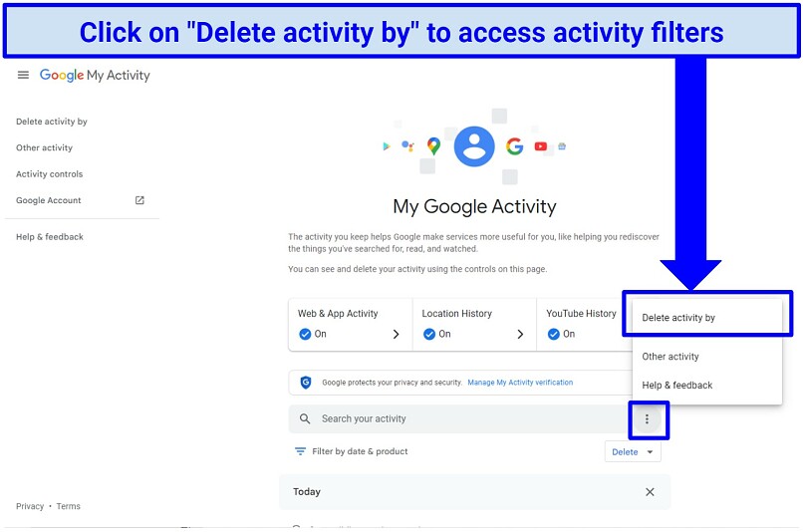803x532 pixels.
Task: Click the search magnifier icon
Action: 305,418
